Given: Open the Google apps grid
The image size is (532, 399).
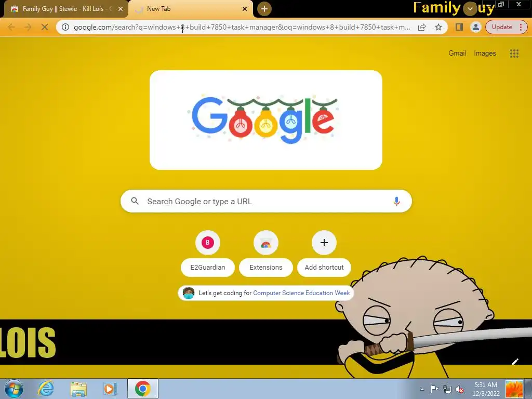Looking at the screenshot, I should pos(514,54).
